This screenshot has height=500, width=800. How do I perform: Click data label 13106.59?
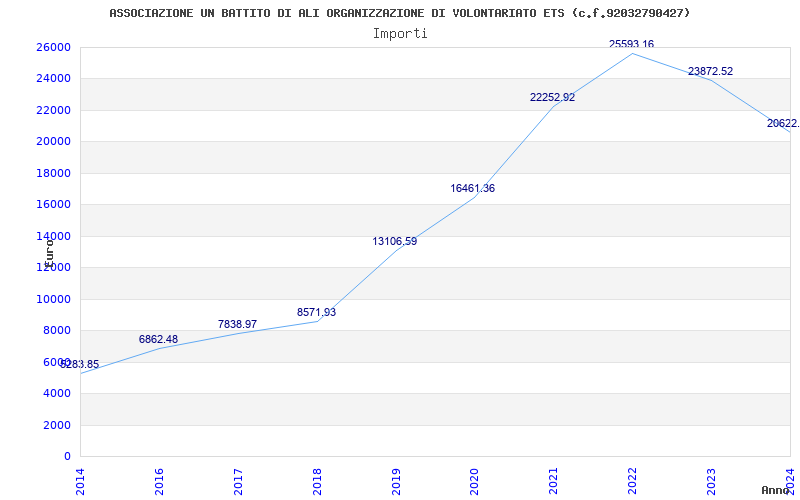394,241
